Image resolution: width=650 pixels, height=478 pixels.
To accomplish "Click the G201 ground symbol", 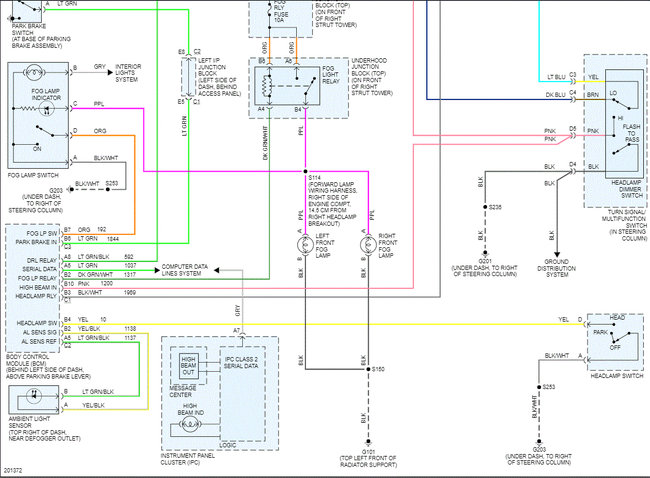I will pos(485,252).
